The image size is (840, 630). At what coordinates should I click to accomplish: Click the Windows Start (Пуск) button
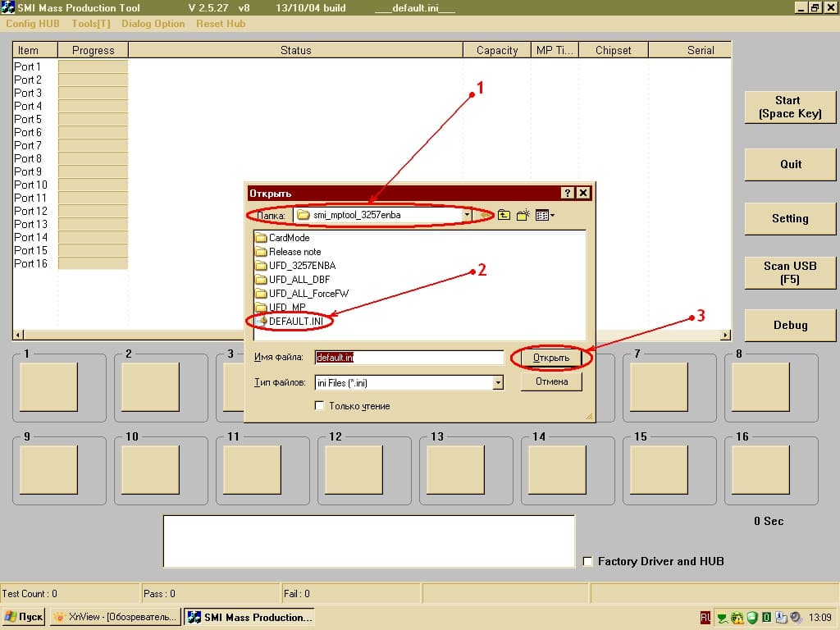[x=24, y=617]
